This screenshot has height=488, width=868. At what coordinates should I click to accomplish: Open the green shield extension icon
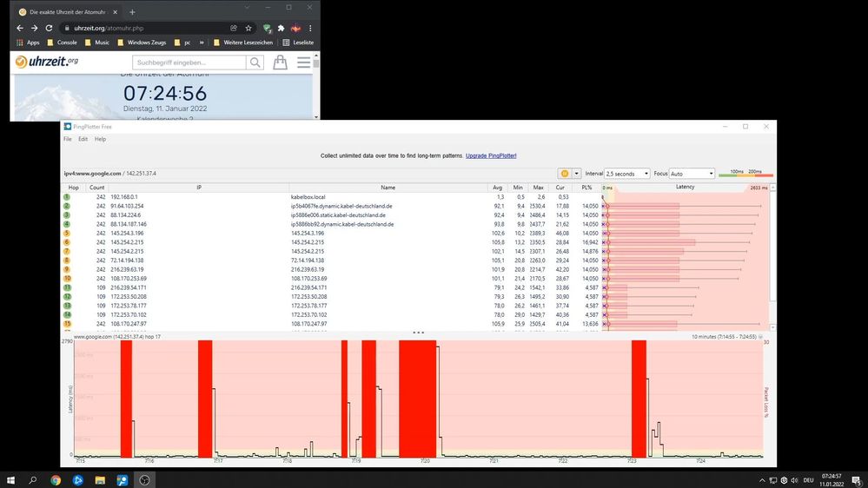[x=268, y=28]
